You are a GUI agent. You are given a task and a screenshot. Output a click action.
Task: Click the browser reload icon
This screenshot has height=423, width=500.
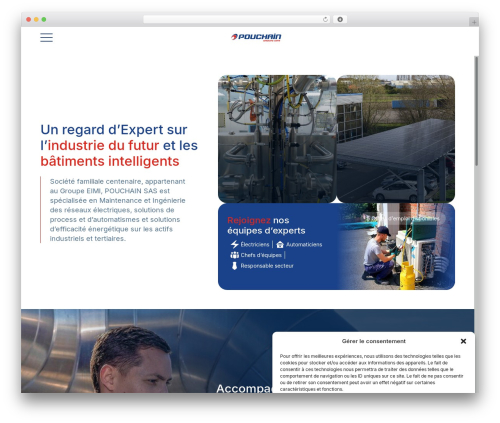tap(325, 19)
